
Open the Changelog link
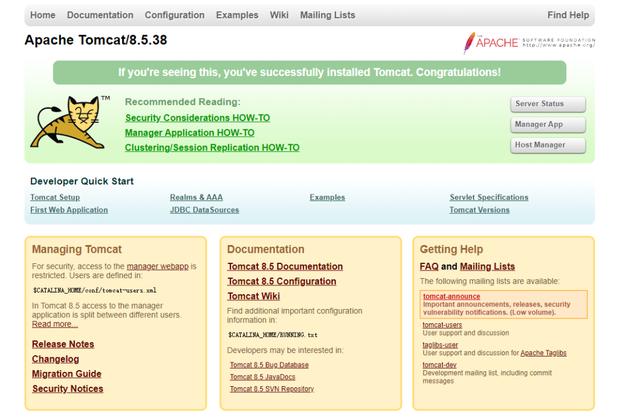pos(56,359)
